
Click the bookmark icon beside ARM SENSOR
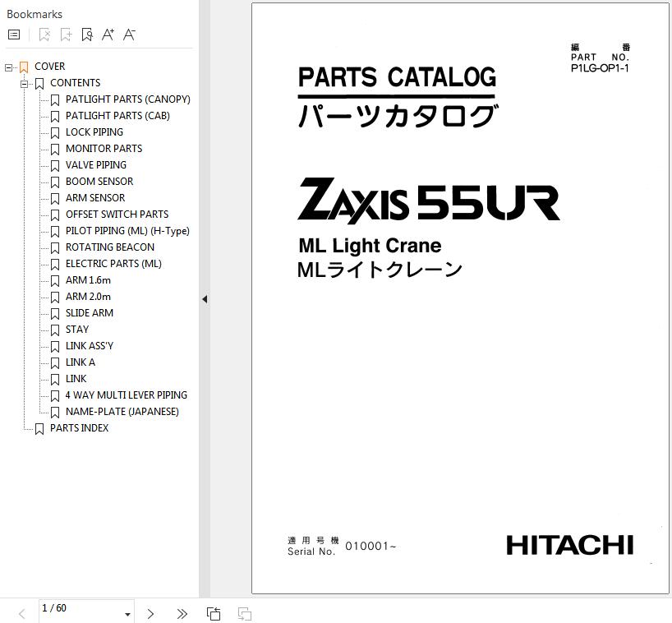55,199
